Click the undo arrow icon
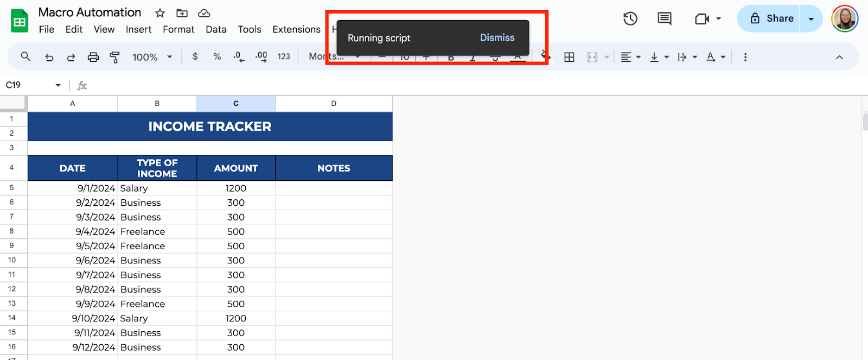Screen dimensions: 868x360 click(x=49, y=57)
